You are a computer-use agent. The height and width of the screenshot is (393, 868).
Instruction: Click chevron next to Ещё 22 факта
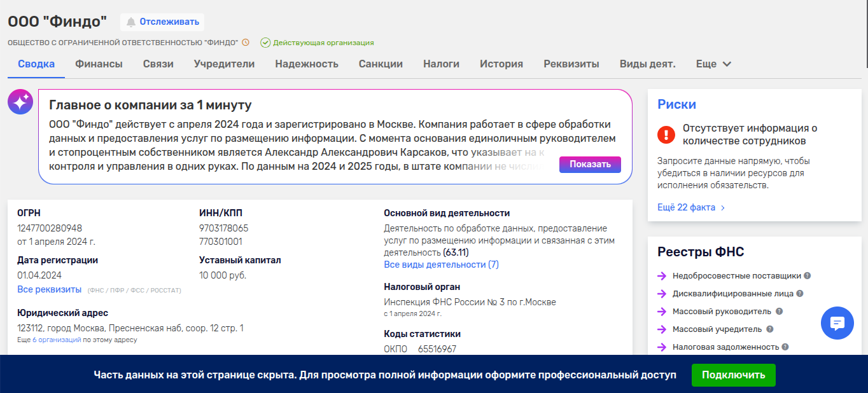tap(723, 208)
